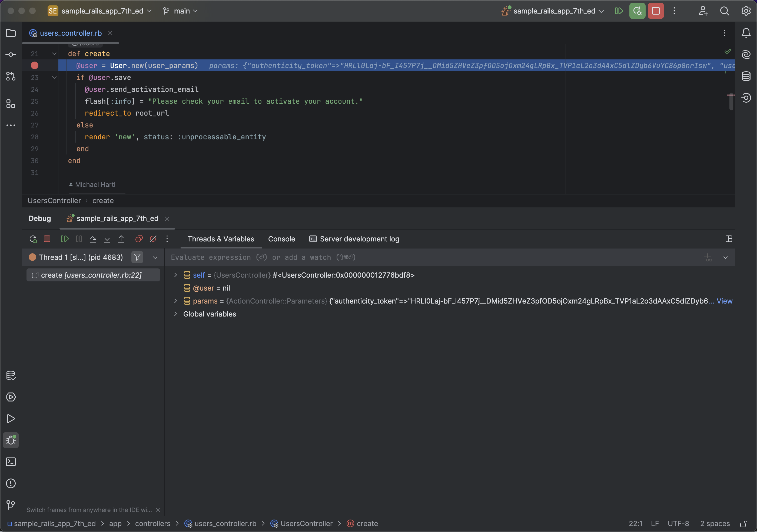Expand the params variable node
This screenshot has height=532, width=757.
pos(176,301)
